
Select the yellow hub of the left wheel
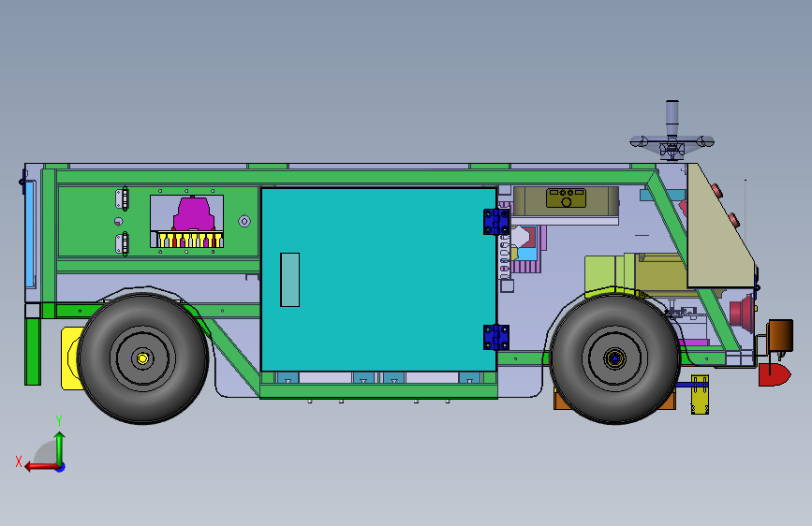(x=142, y=358)
